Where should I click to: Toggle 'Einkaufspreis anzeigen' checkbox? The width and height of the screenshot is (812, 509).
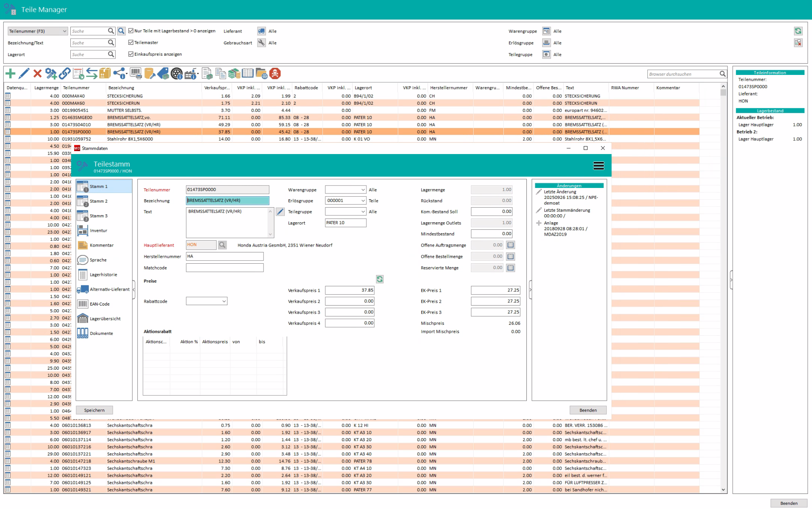pyautogui.click(x=131, y=54)
